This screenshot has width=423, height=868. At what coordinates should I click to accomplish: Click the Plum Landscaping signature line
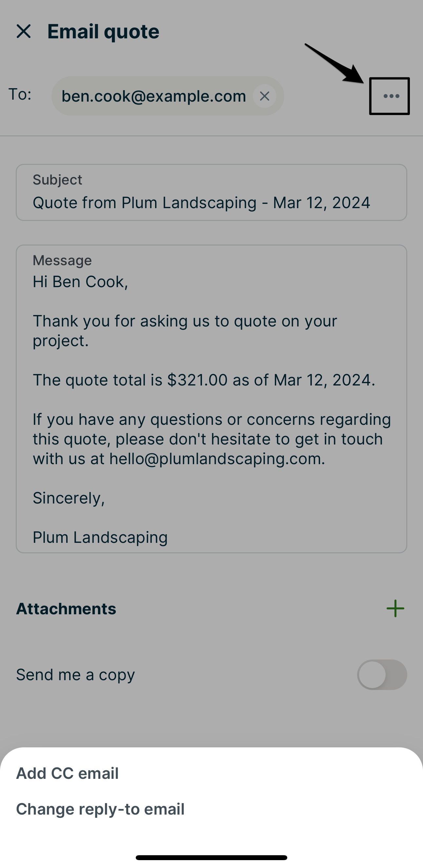click(100, 537)
